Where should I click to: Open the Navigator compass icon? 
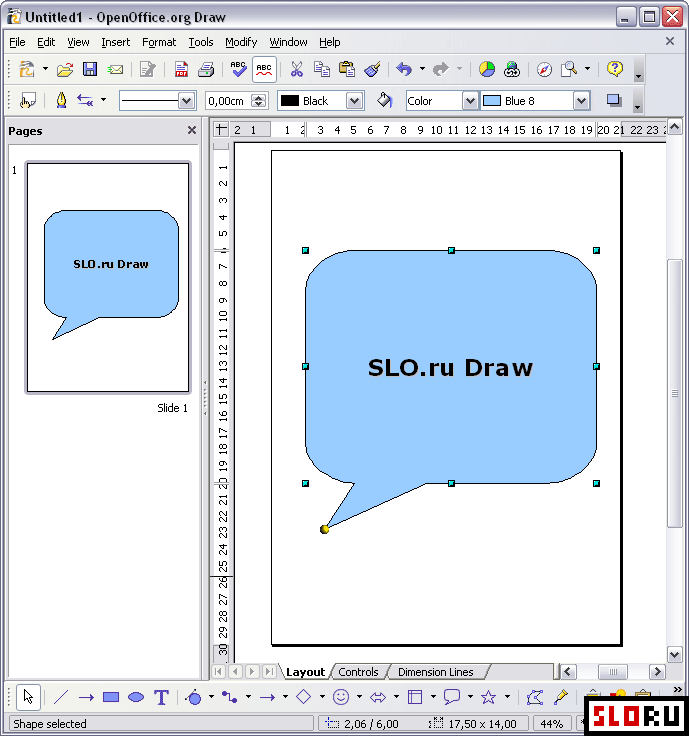[544, 69]
